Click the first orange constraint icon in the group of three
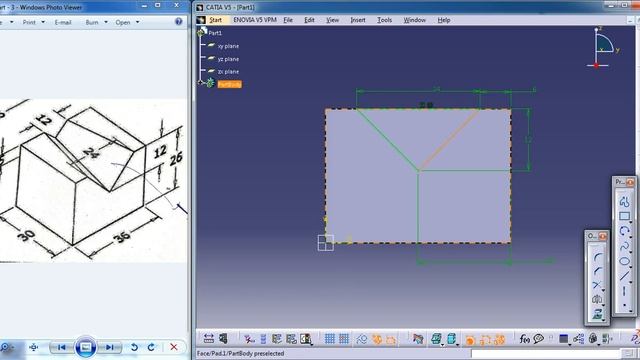 470,340
